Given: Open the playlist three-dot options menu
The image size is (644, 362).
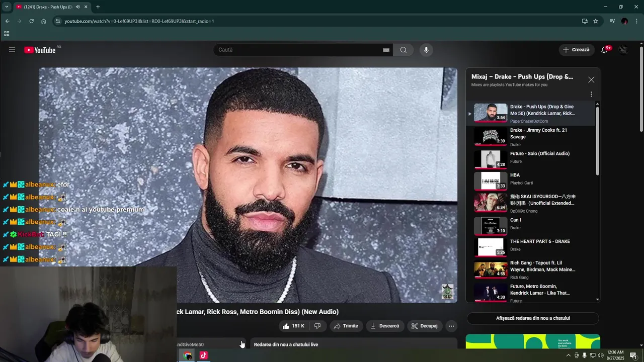Looking at the screenshot, I should pos(591,94).
